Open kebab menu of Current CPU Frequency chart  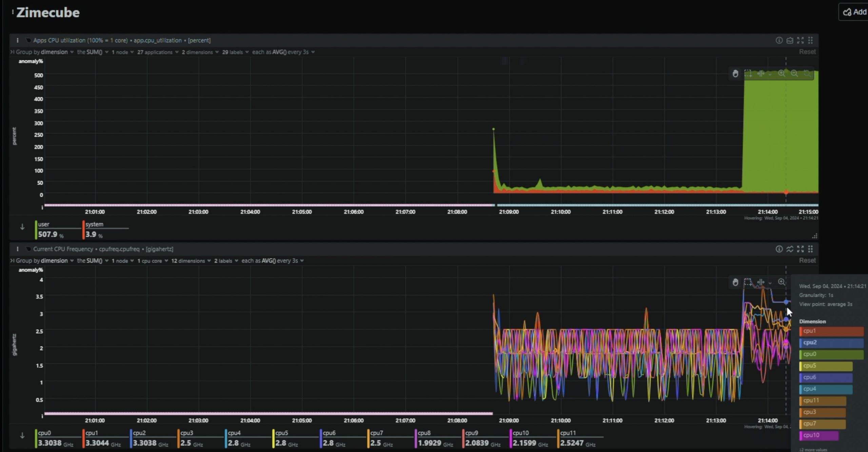(17, 249)
